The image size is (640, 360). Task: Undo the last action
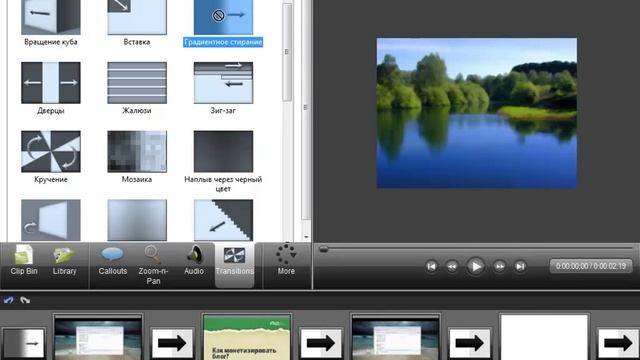[x=9, y=300]
